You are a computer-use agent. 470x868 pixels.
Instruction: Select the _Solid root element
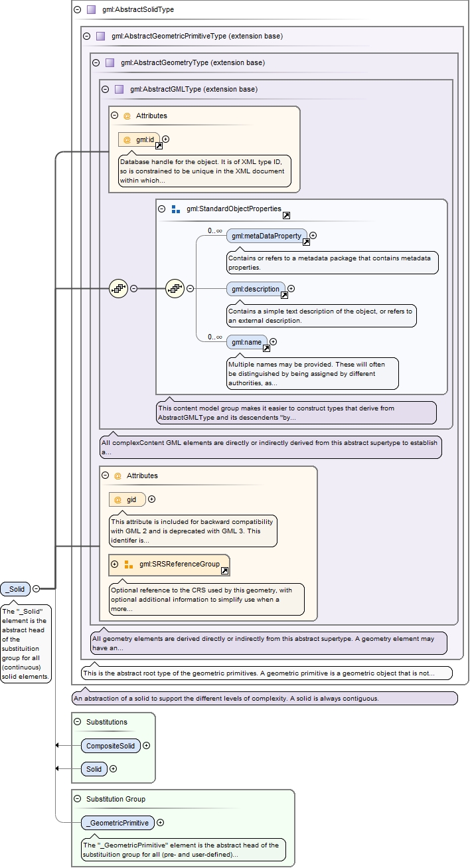click(15, 588)
